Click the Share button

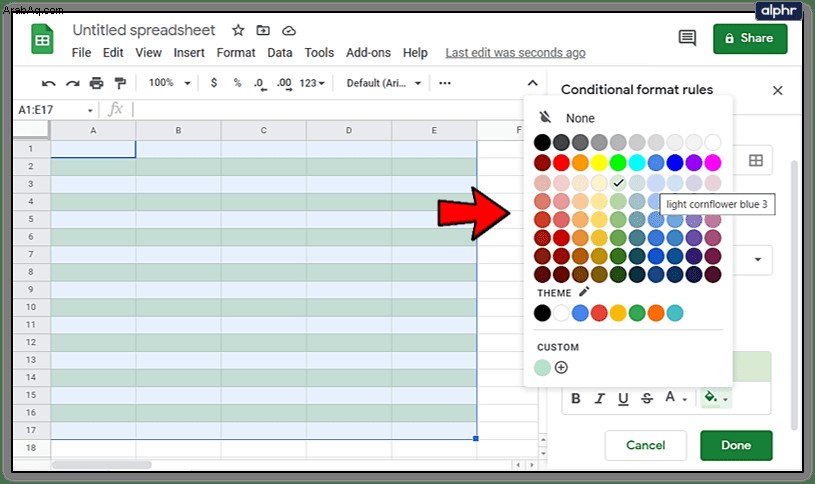point(750,38)
